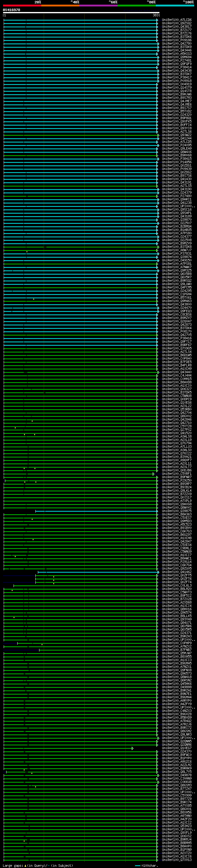
Task: Select hit label UniRef100_Q41462
Action: point(176,572)
